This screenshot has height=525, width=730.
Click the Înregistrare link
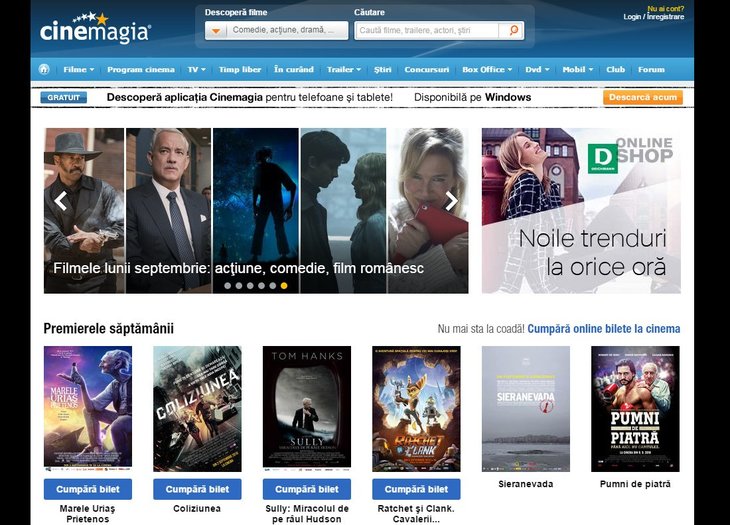[665, 17]
